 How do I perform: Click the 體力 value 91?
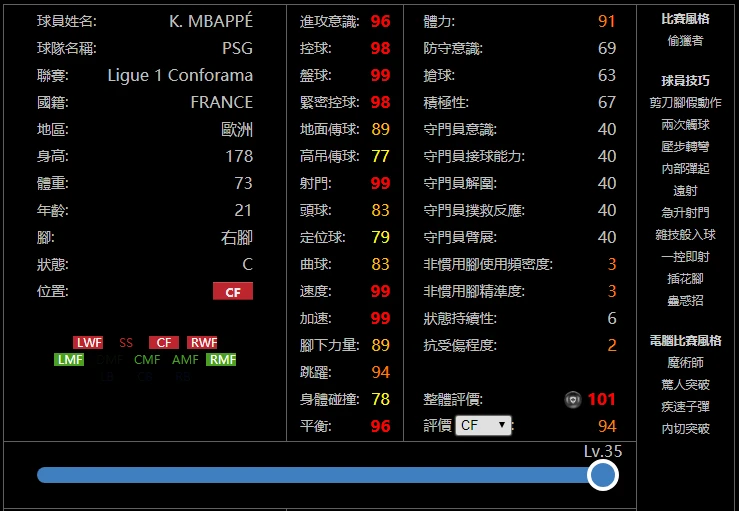click(607, 21)
